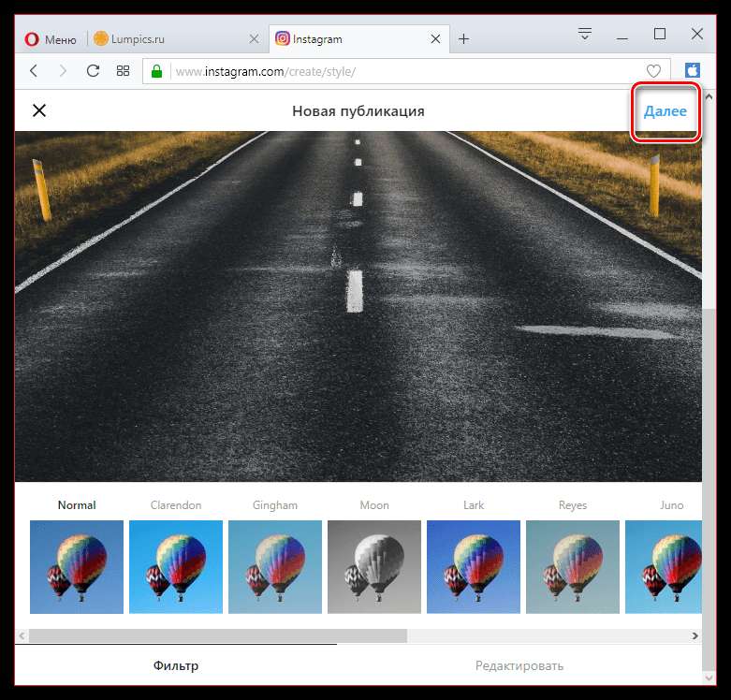Screen dimensions: 731x700
Task: Click the Reyes filter label
Action: (573, 505)
